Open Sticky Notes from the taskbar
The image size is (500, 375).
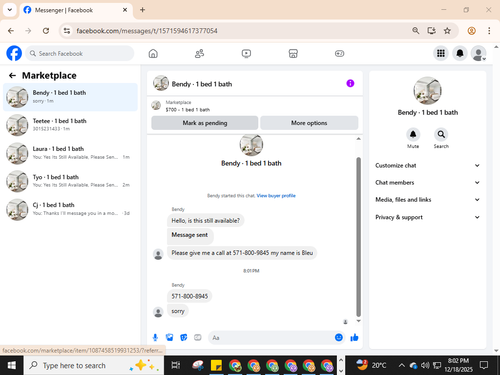216,366
